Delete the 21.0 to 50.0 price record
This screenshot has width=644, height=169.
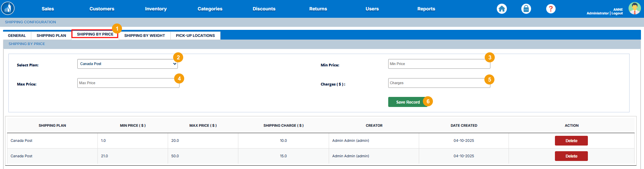[x=571, y=156]
